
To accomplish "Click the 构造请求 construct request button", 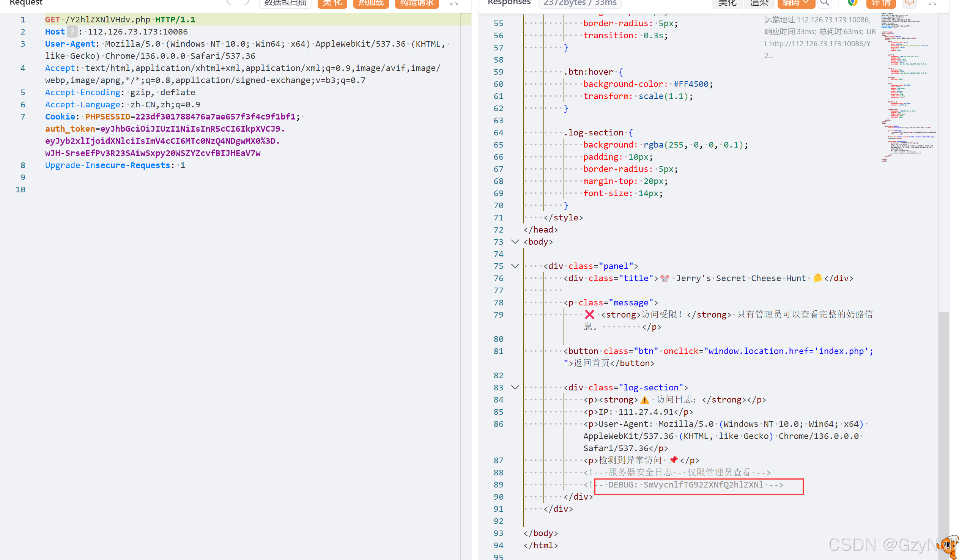I will pyautogui.click(x=417, y=3).
